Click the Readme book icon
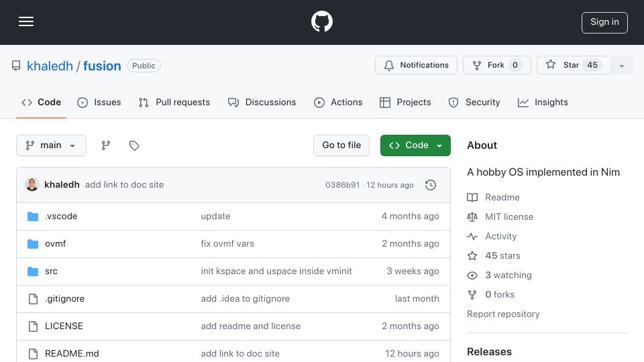The image size is (644, 362). [x=472, y=197]
